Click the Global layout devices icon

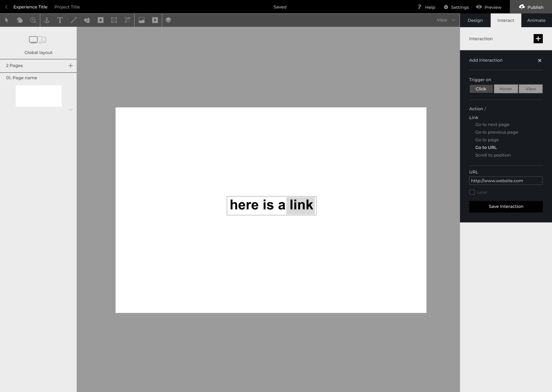tap(38, 40)
